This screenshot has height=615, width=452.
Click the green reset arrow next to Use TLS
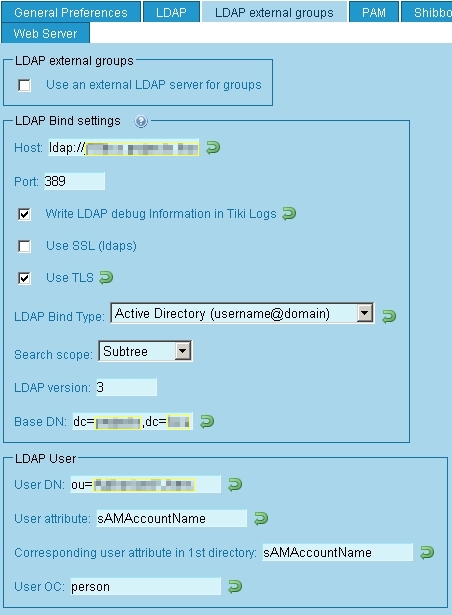106,278
